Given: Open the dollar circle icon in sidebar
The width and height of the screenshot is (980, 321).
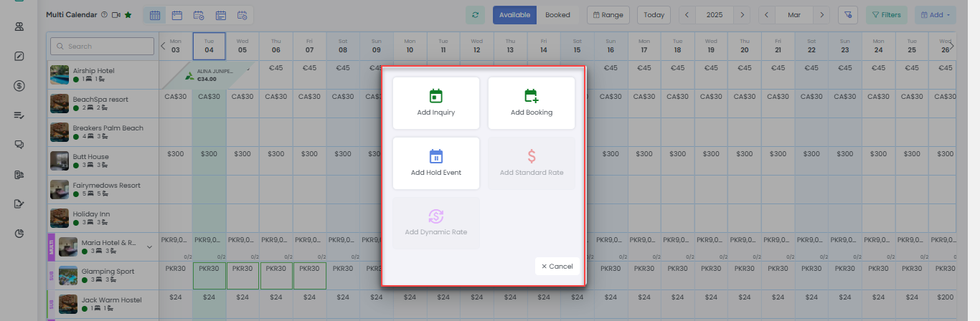Looking at the screenshot, I should tap(19, 86).
